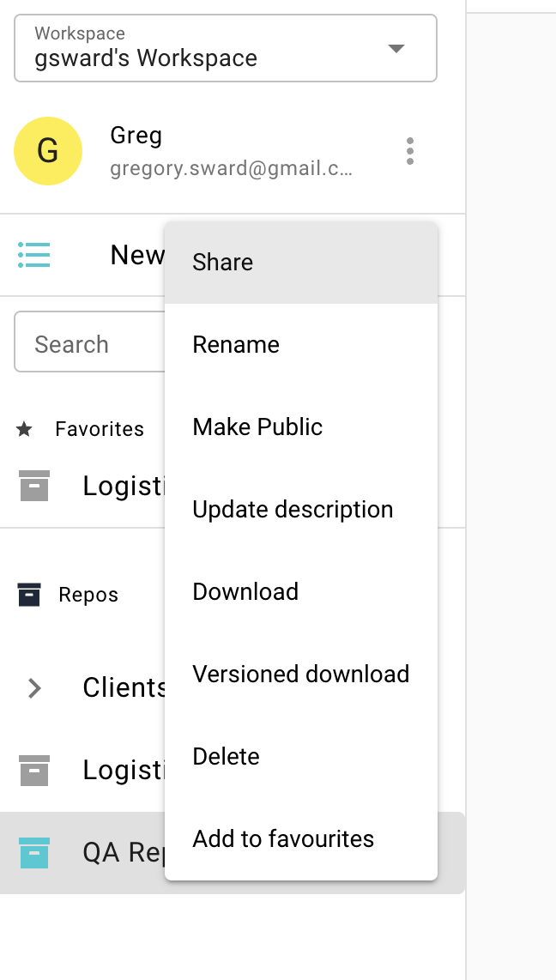Viewport: 556px width, 980px height.
Task: Select Versioned download option
Action: 300,675
